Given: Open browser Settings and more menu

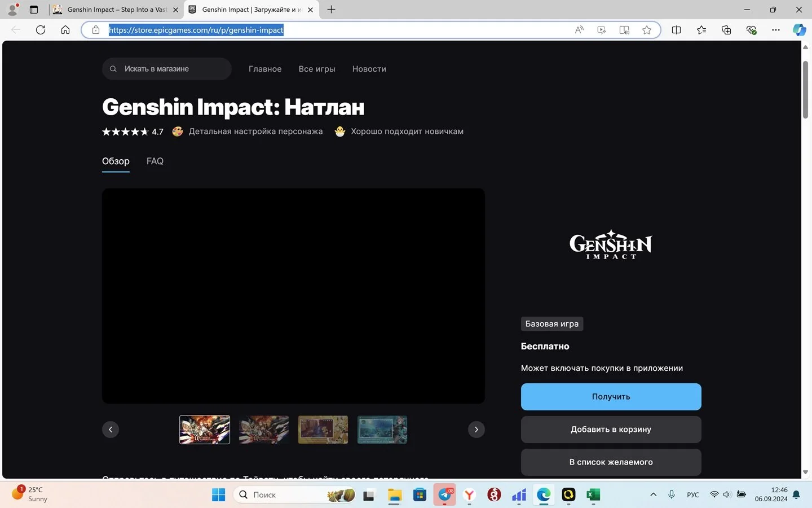Looking at the screenshot, I should click(776, 30).
